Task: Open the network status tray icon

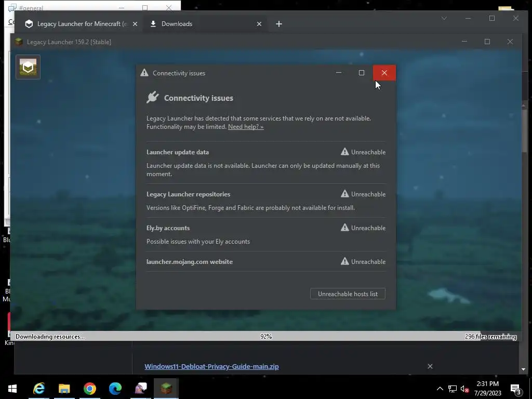Action: [453, 389]
